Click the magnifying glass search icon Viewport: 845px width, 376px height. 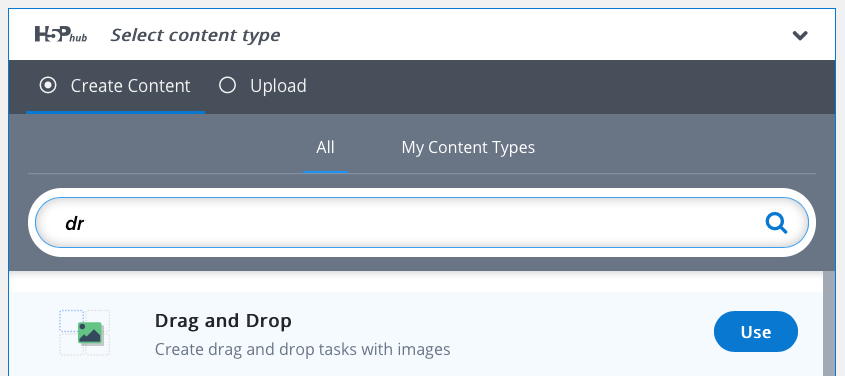(x=777, y=222)
